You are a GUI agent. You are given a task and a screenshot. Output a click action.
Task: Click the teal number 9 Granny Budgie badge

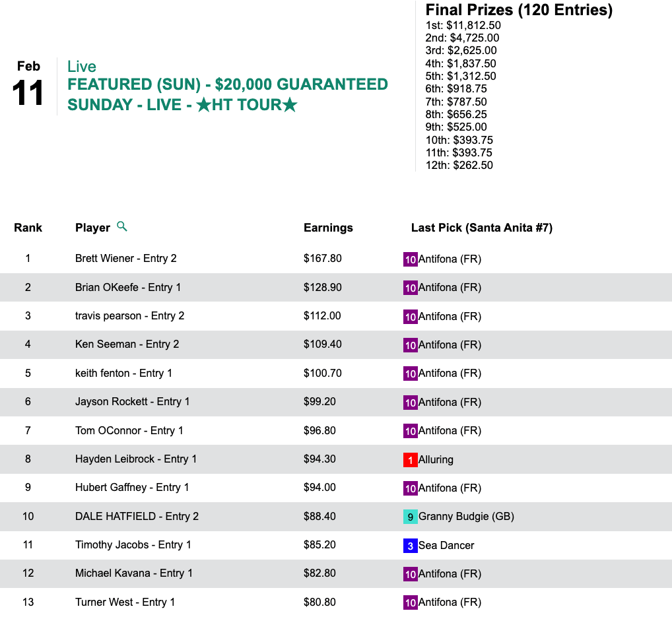[x=410, y=517]
